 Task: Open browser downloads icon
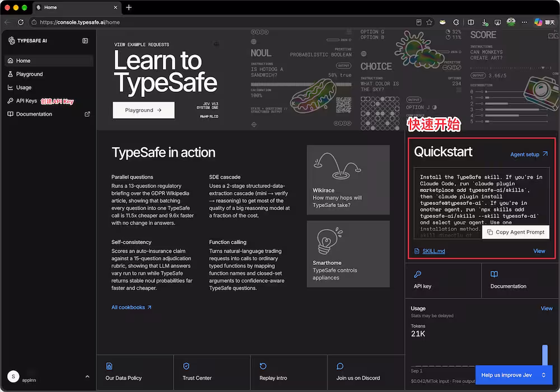484,22
